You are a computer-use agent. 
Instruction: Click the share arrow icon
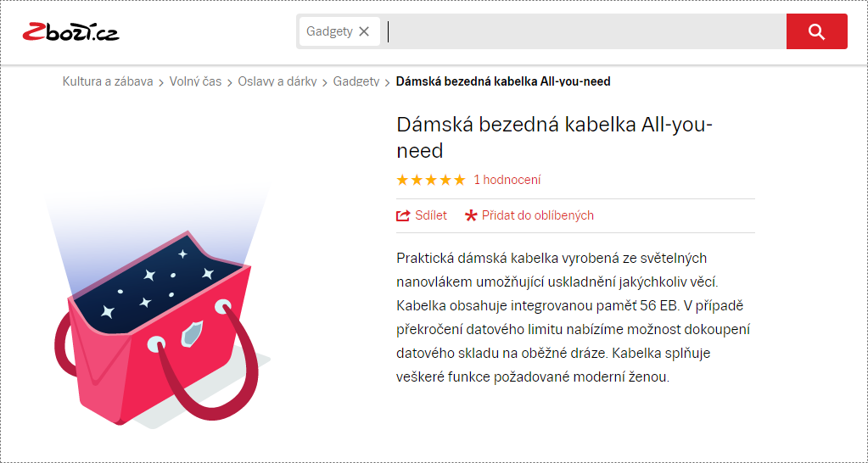(x=403, y=215)
